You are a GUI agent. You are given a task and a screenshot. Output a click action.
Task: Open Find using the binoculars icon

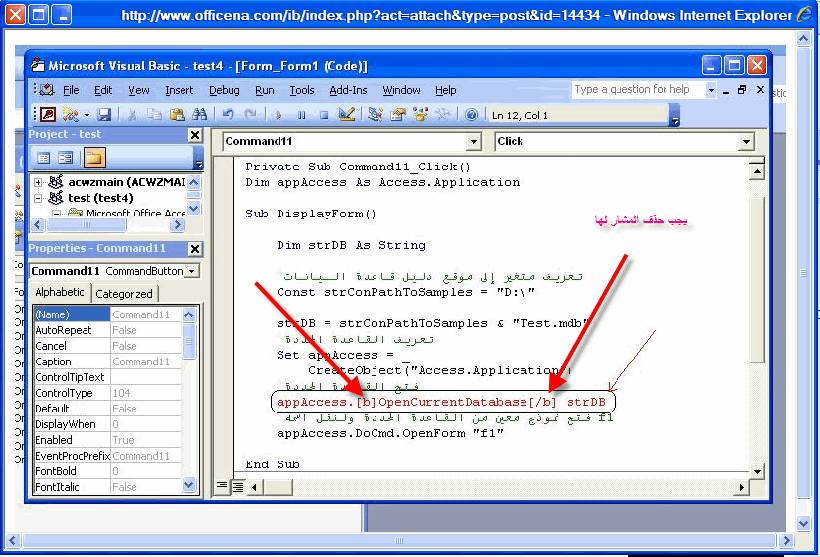point(200,114)
